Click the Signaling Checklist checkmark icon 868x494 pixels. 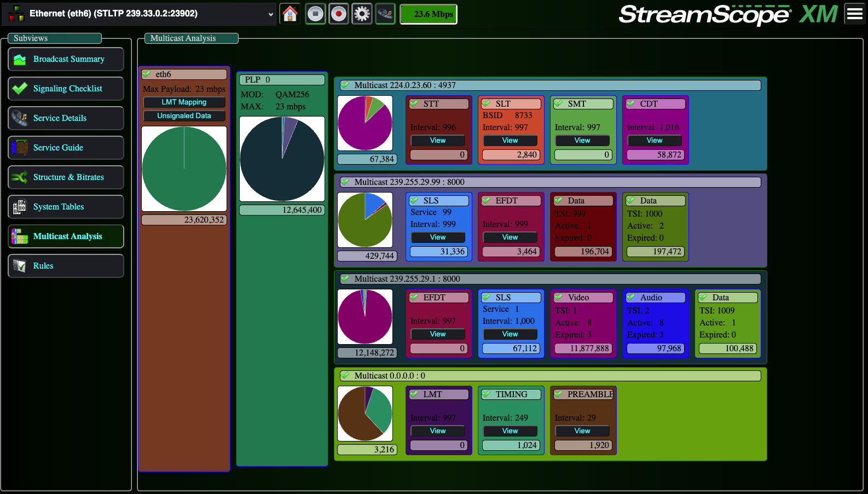point(20,89)
